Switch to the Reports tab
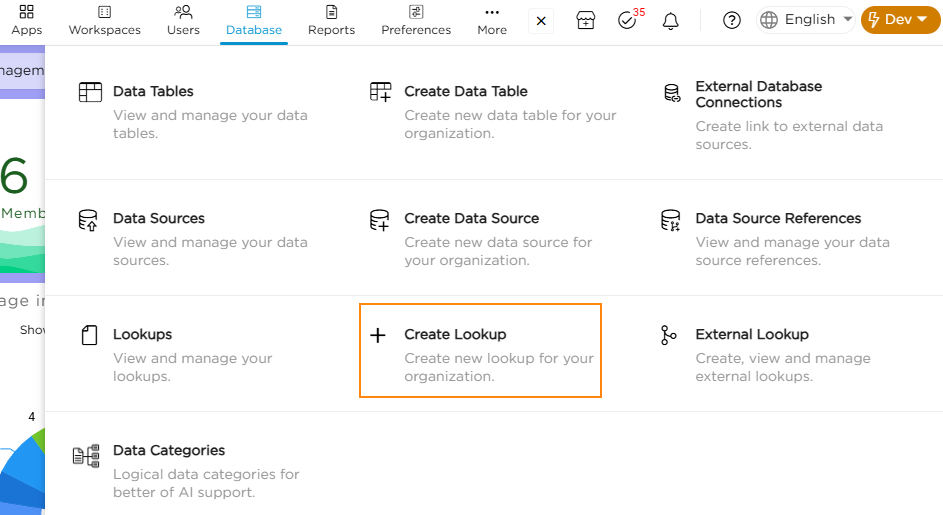The image size is (943, 515). click(331, 20)
